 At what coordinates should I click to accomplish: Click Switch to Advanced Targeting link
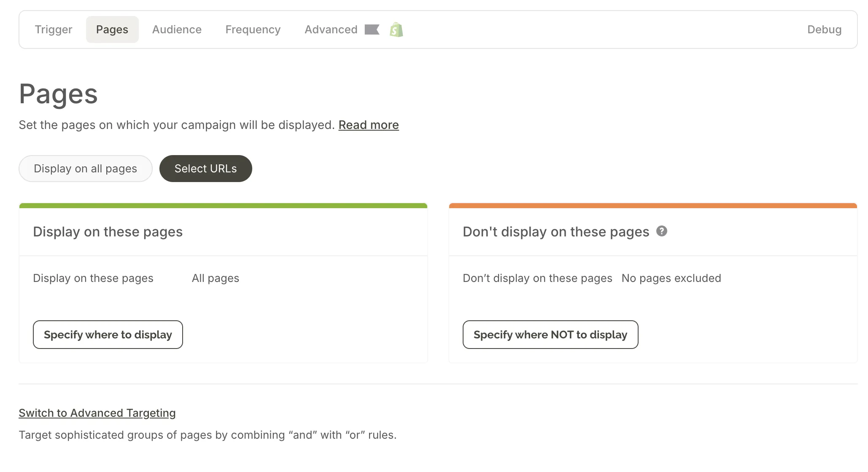(x=97, y=413)
